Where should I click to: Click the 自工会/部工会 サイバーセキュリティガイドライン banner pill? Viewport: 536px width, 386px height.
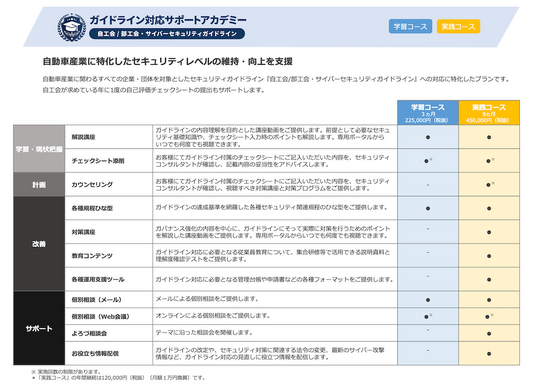pyautogui.click(x=167, y=34)
